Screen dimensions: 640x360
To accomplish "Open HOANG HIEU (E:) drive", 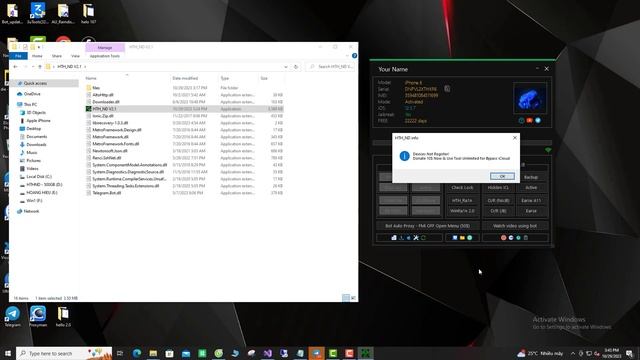I will 42,193.
